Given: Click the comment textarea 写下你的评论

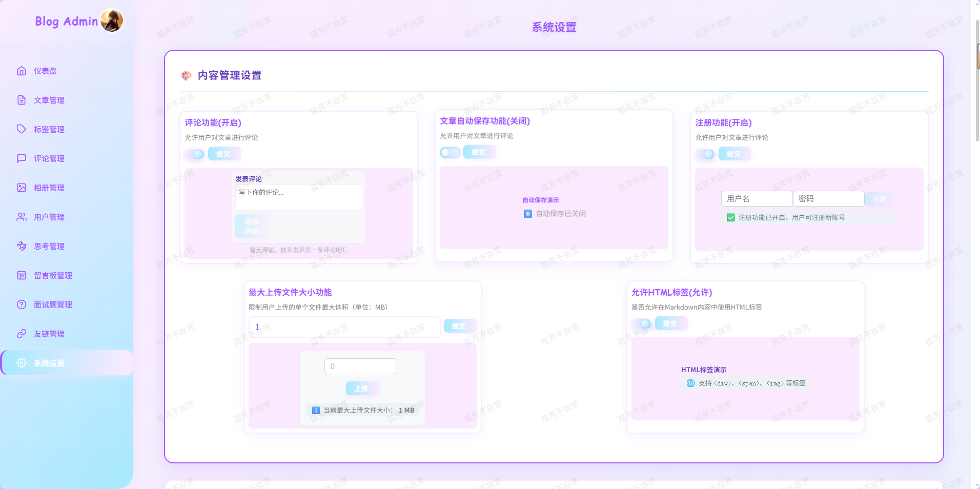Looking at the screenshot, I should pyautogui.click(x=298, y=197).
